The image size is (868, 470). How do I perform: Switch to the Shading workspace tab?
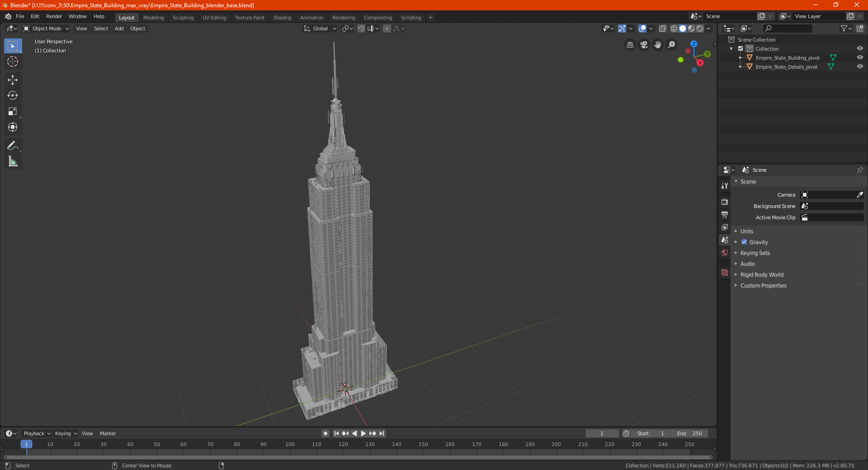click(x=282, y=18)
